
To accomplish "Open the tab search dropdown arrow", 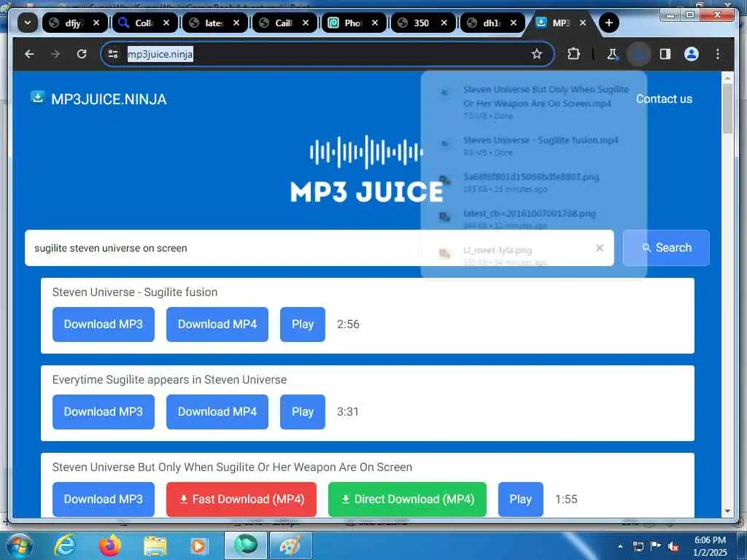I will 28,23.
